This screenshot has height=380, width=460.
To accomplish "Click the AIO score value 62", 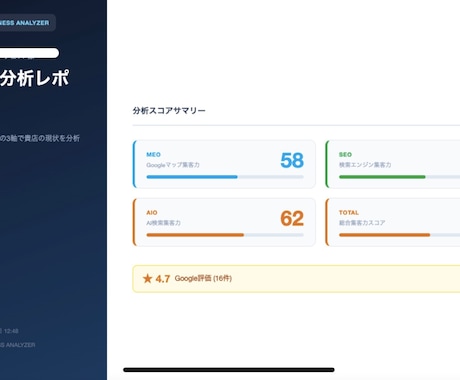I will pos(292,219).
